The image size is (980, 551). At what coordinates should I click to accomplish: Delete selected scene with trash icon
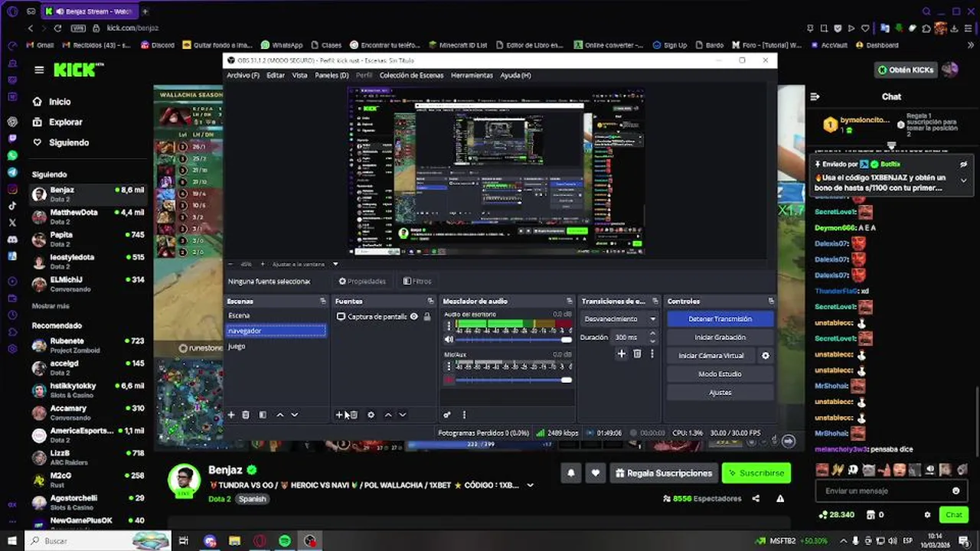coord(246,415)
